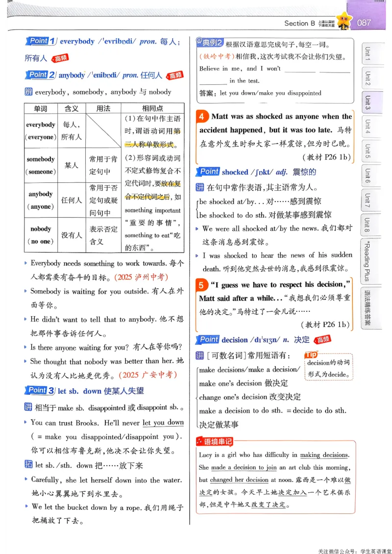The image size is (392, 554).
Task: Select the 典例2 example badge icon
Action: [209, 42]
